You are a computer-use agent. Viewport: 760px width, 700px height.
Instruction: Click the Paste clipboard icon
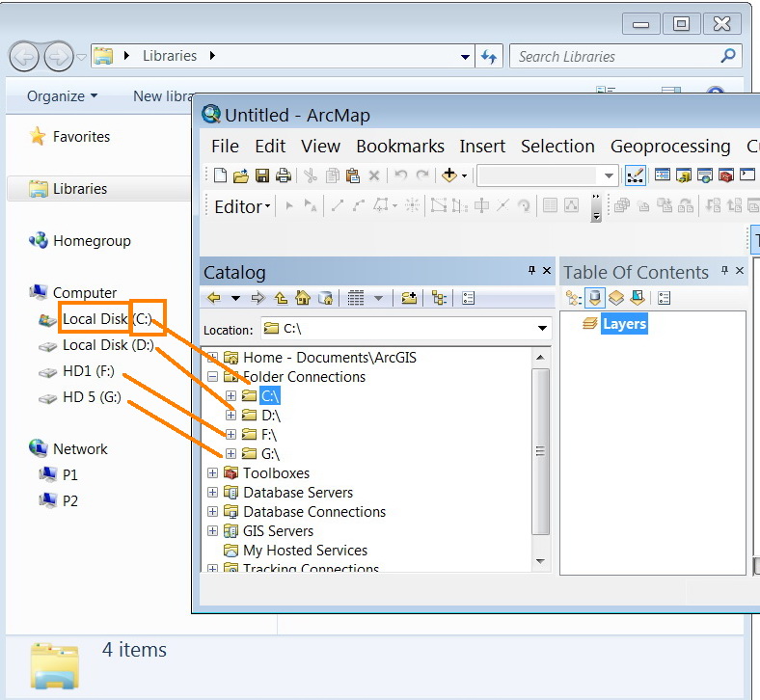[x=353, y=175]
